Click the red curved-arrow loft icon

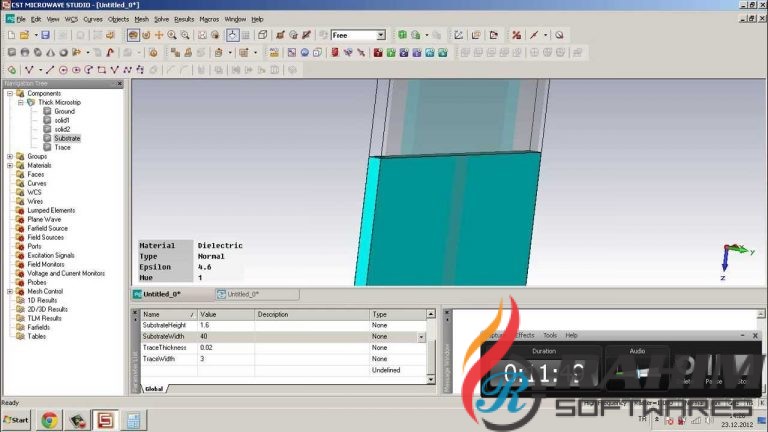(110, 52)
